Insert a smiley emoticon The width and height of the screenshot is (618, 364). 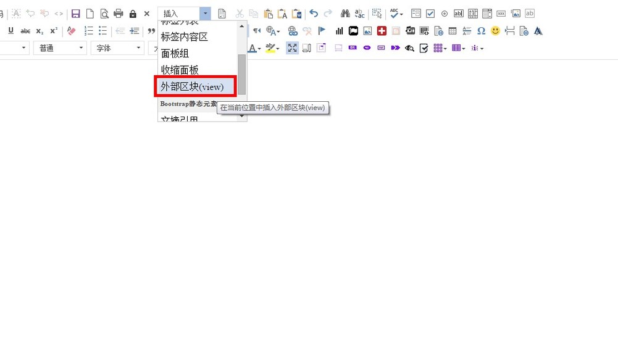(495, 31)
